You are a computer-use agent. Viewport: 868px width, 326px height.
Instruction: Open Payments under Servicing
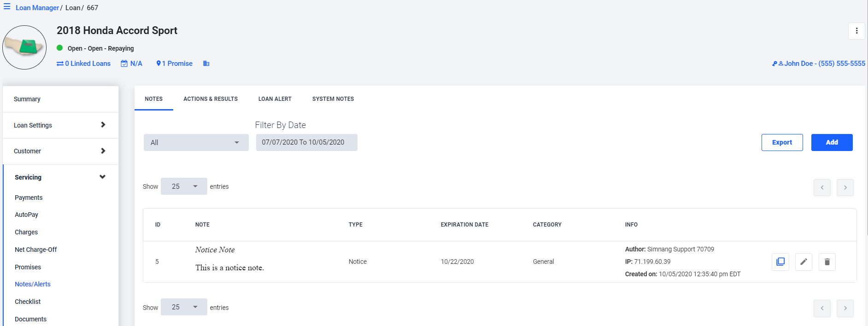pyautogui.click(x=29, y=198)
